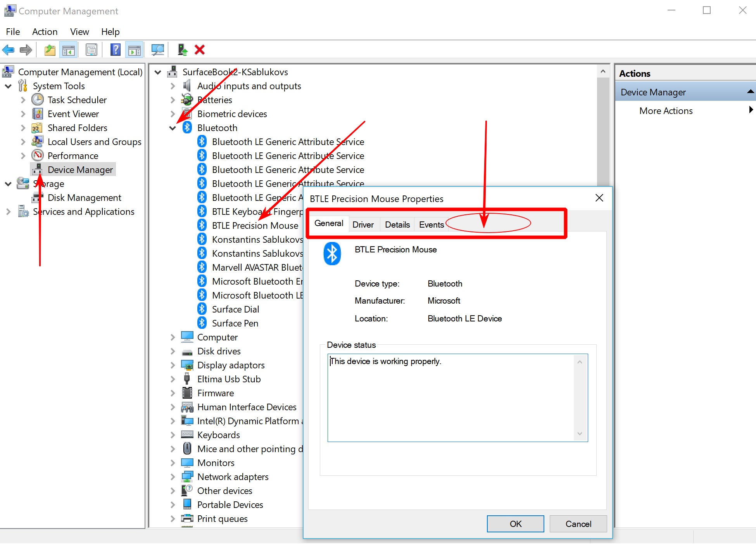Screen dimensions: 756x544
Task: Toggle the Show/Hide Action Pane icon
Action: [x=135, y=50]
